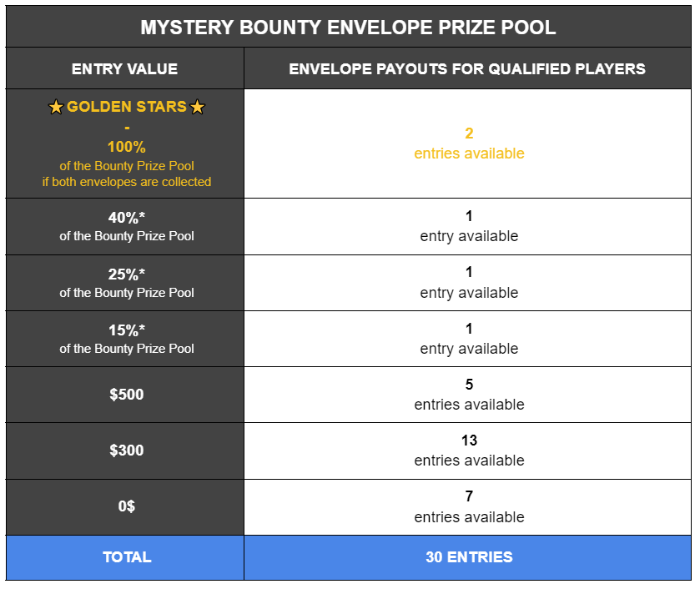The width and height of the screenshot is (700, 589).
Task: Click the 30 ENTRIES total cell
Action: [x=469, y=557]
